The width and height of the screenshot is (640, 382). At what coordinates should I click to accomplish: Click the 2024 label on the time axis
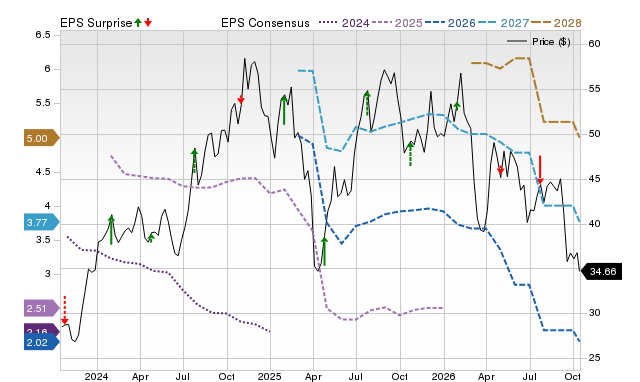coord(96,376)
